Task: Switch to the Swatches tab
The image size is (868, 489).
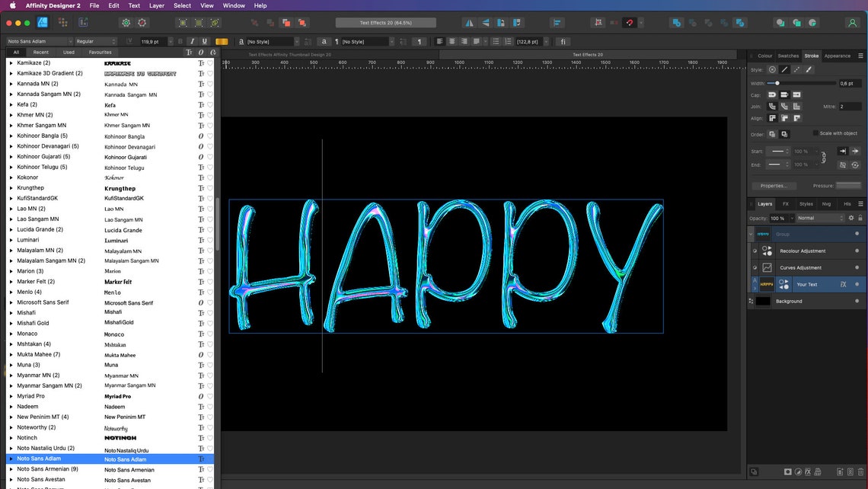Action: click(x=788, y=55)
